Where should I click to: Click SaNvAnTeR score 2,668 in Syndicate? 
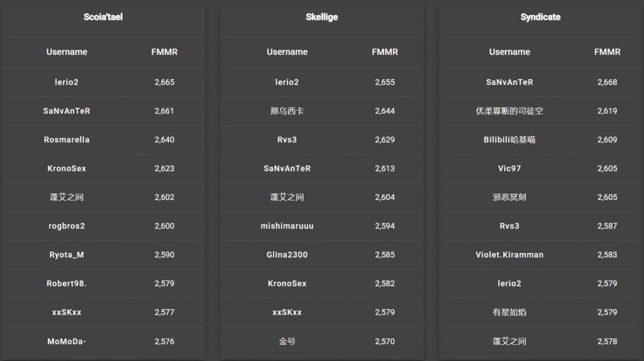click(x=607, y=82)
